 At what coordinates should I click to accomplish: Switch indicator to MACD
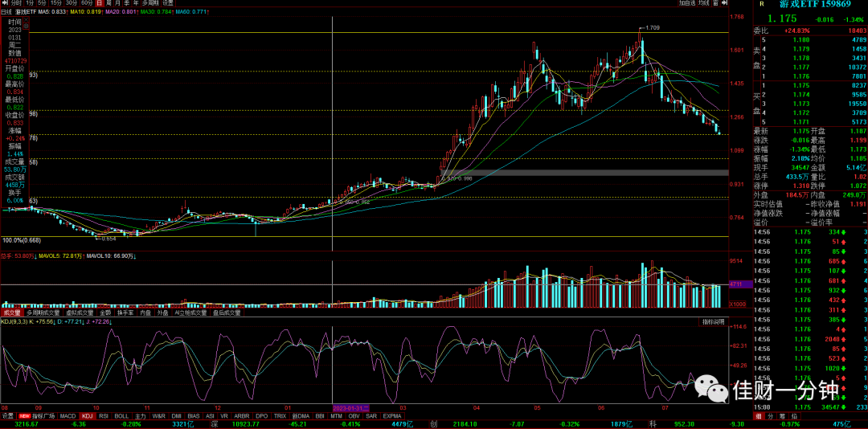point(68,415)
